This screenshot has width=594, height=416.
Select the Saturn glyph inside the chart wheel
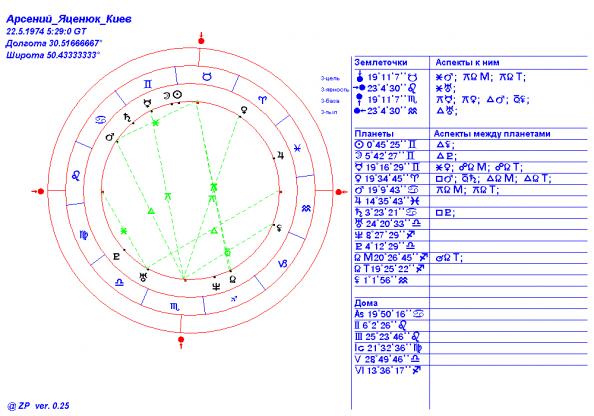127,117
